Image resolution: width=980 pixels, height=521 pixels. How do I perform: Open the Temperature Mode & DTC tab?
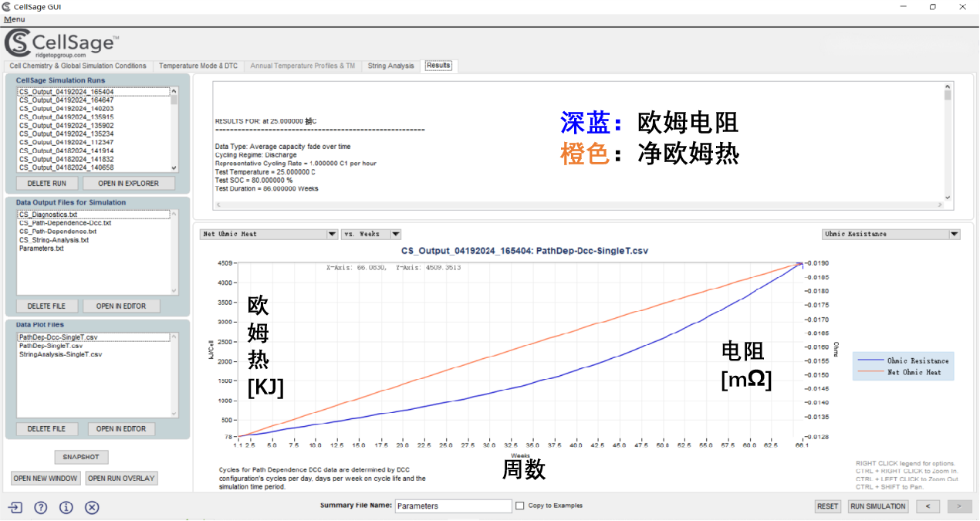click(x=198, y=66)
